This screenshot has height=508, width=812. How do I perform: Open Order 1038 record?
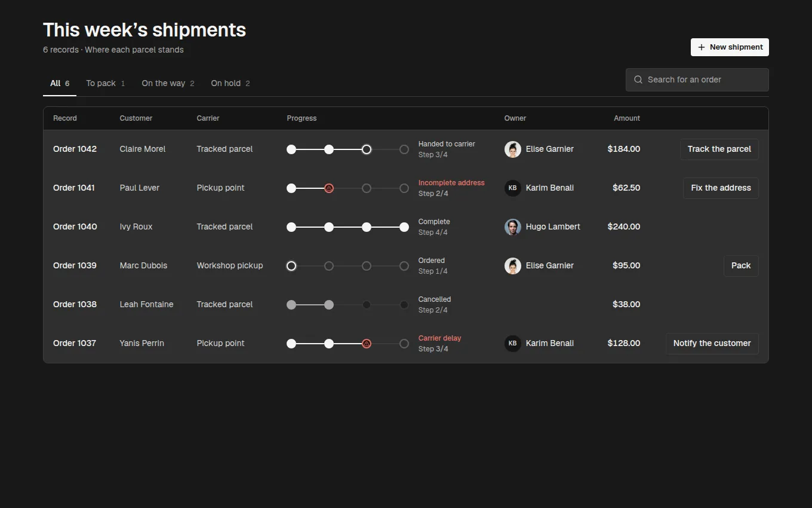[x=75, y=305]
